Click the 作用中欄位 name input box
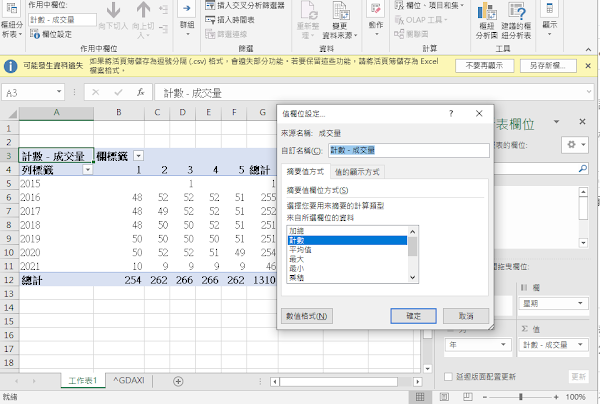Viewport: 600px width, 404px height. (x=62, y=20)
